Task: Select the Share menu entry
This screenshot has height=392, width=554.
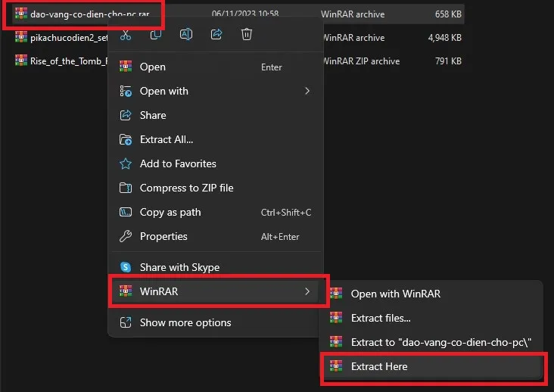Action: click(216, 115)
